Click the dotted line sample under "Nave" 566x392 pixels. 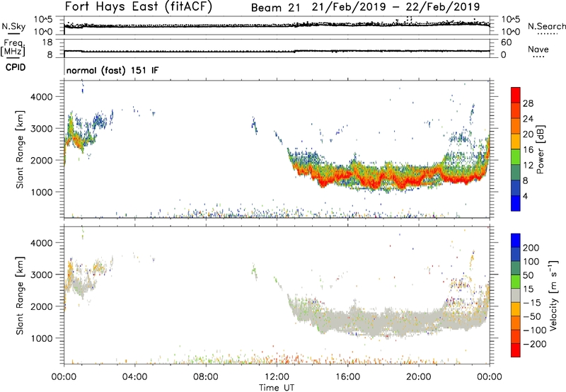point(538,57)
